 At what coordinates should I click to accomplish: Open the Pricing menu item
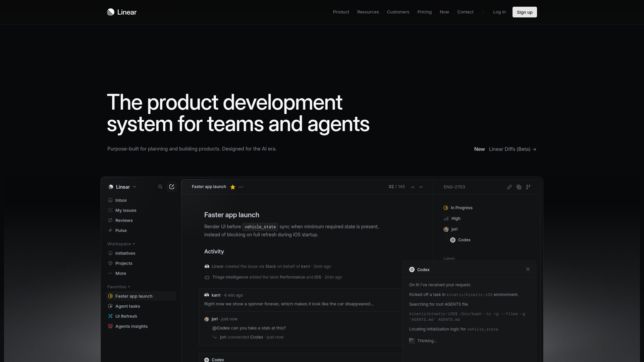point(424,12)
